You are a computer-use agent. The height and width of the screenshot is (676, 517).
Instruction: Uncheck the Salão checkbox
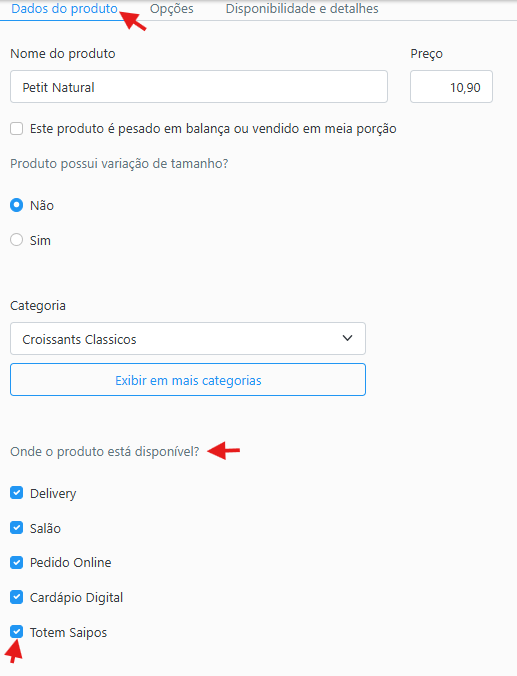pyautogui.click(x=16, y=527)
